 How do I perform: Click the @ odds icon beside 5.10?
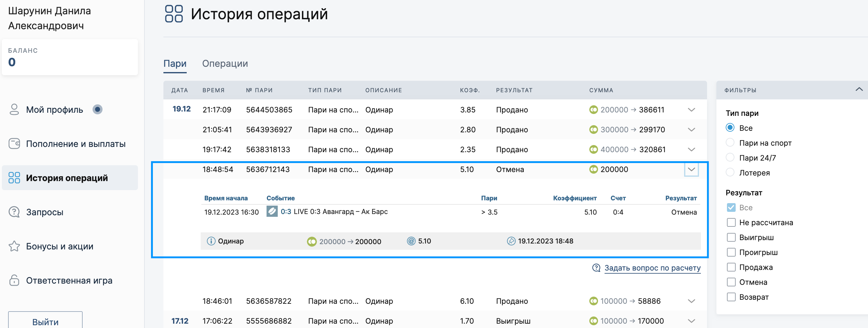click(x=411, y=241)
